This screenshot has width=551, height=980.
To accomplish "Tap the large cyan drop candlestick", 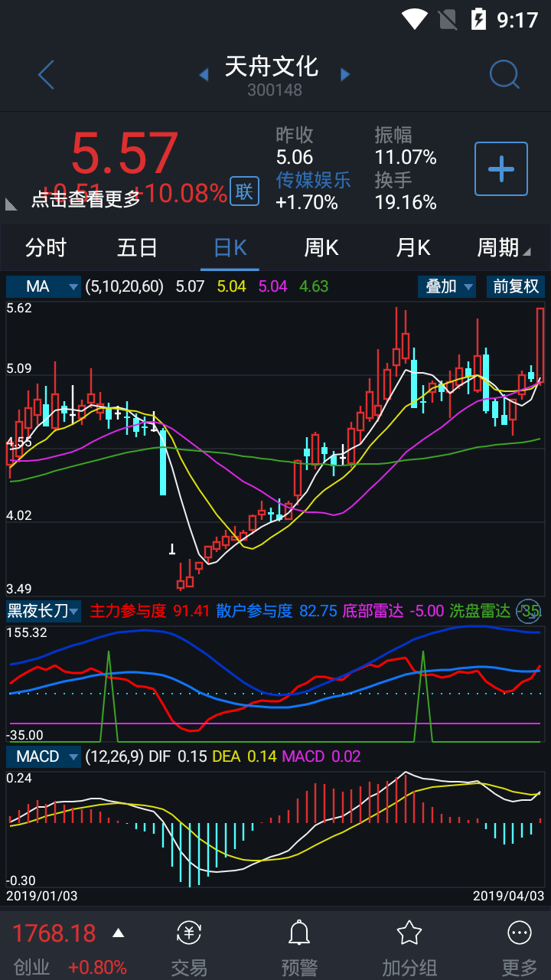I will [x=162, y=462].
